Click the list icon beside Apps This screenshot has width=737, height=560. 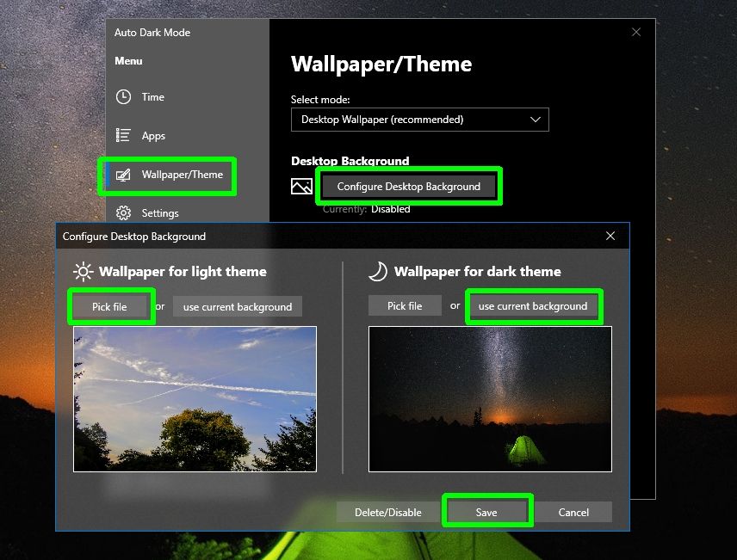point(122,136)
